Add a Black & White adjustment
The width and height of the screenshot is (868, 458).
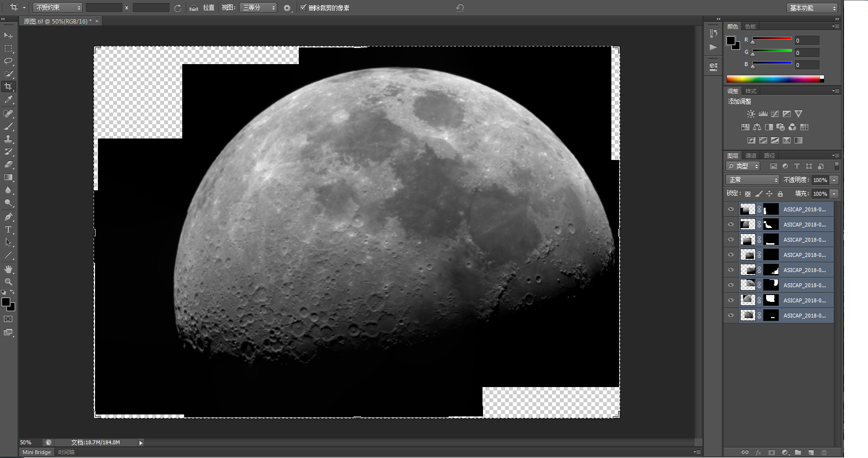point(769,127)
